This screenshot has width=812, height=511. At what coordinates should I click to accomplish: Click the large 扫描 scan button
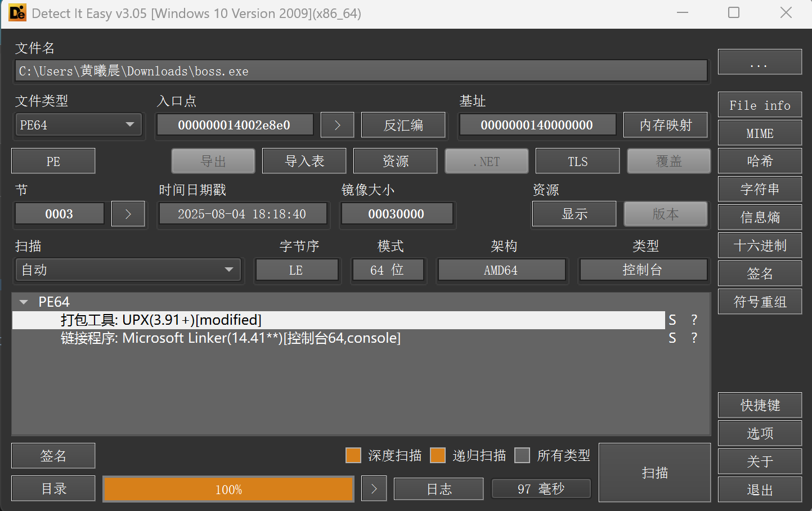point(655,473)
